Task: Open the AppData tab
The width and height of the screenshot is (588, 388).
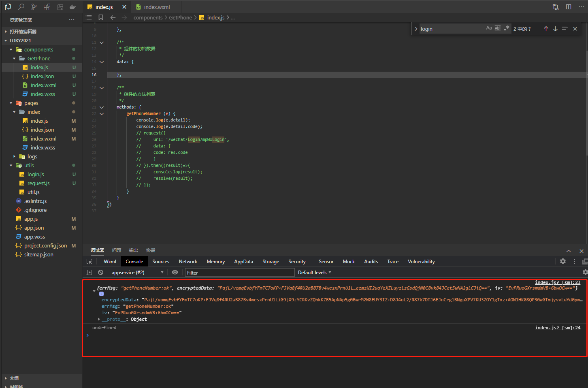Action: [243, 262]
